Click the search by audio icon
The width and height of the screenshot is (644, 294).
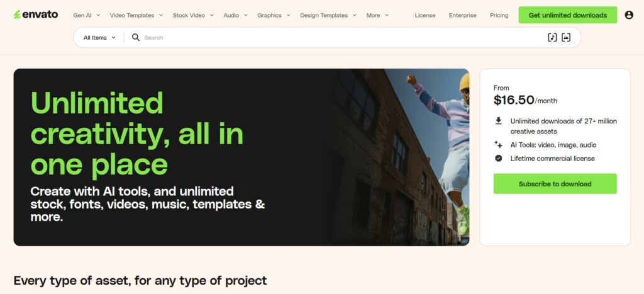coord(552,37)
